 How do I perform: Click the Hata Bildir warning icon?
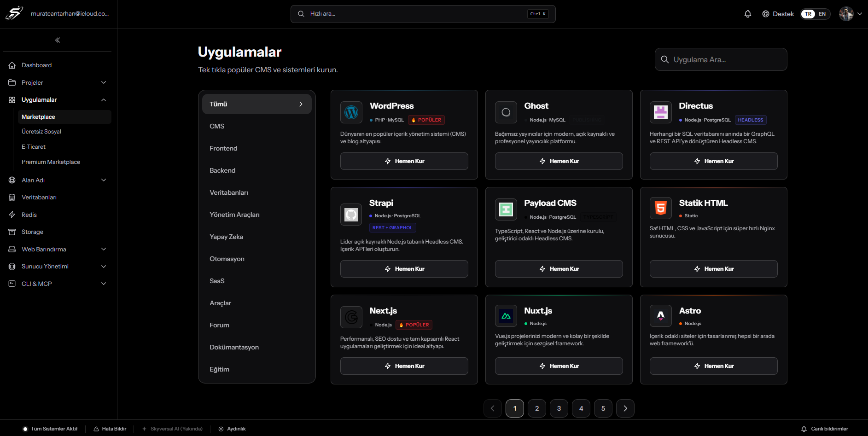(96, 429)
